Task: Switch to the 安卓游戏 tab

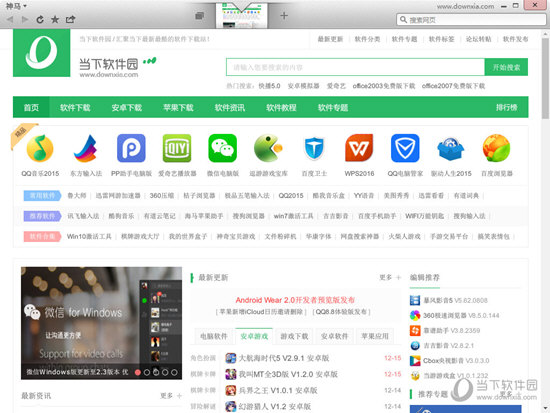Action: 254,336
